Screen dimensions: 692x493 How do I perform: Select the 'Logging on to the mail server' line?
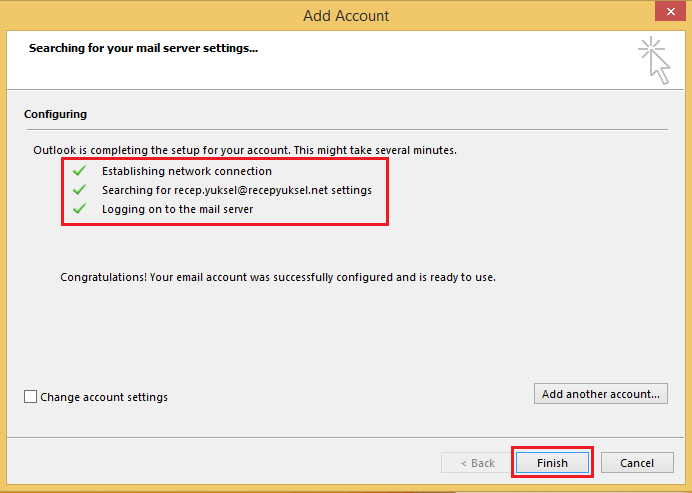[177, 209]
